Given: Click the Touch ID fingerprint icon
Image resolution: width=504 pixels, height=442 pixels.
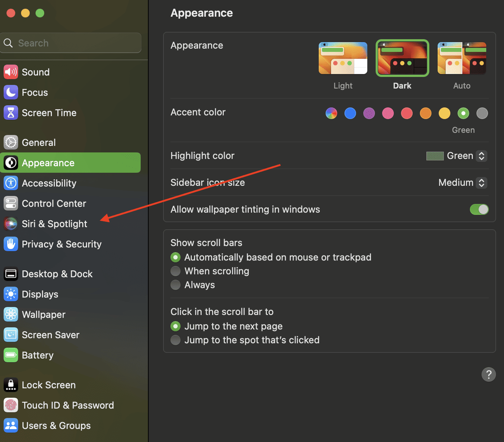Looking at the screenshot, I should point(11,405).
